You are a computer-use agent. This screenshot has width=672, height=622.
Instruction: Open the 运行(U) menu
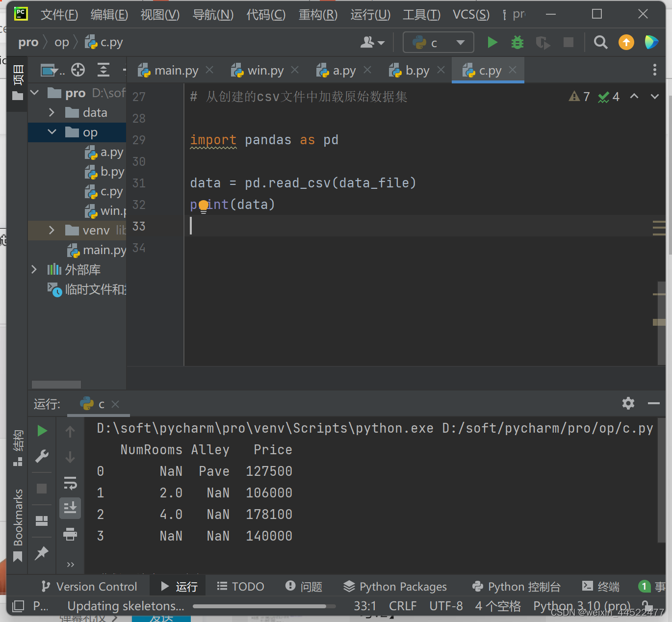[x=370, y=15]
